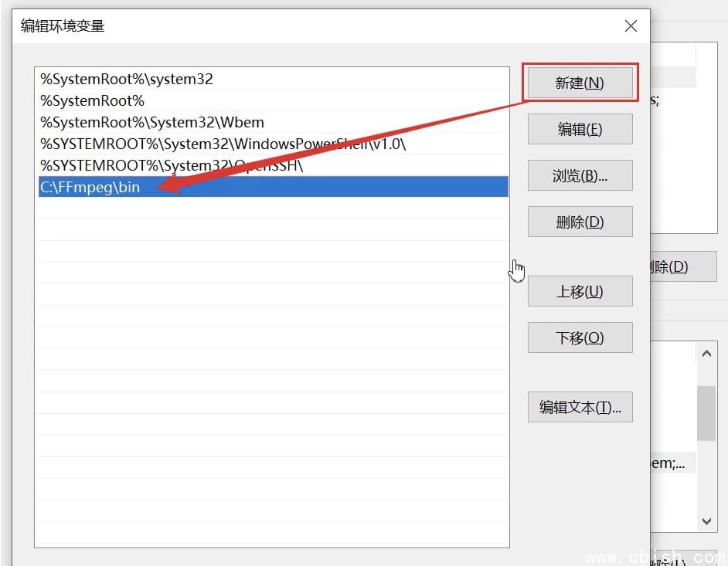
Task: Click the scrollbar down arrow
Action: pyautogui.click(x=705, y=521)
